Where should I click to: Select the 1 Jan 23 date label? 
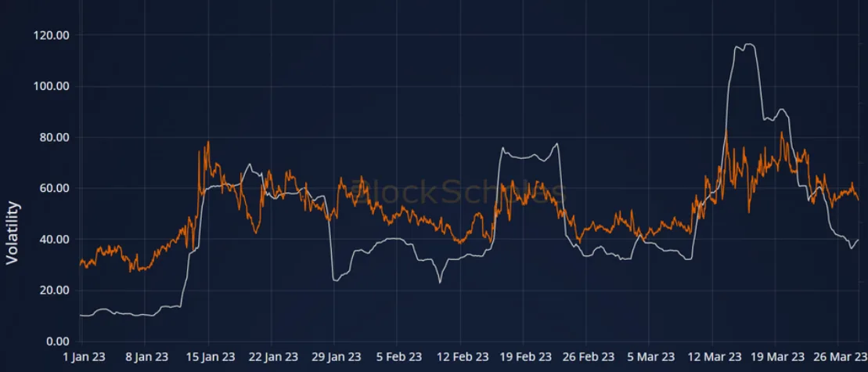point(83,356)
